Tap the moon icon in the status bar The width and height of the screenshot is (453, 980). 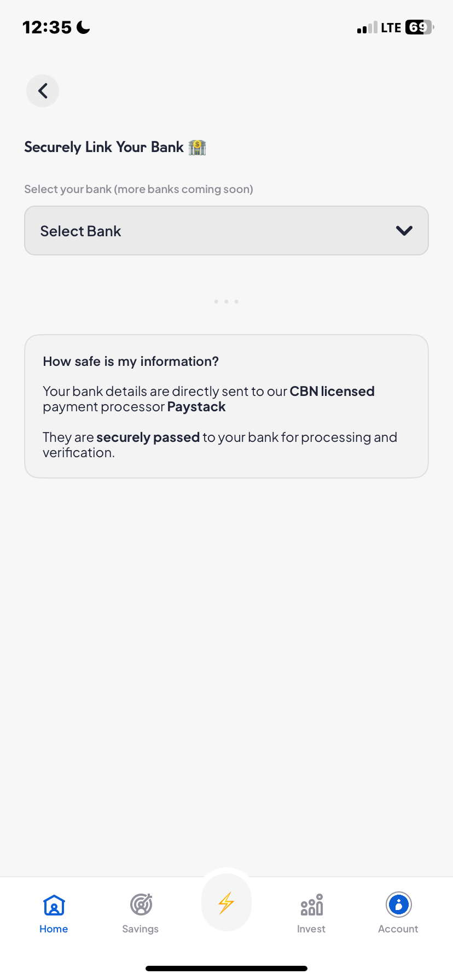[82, 26]
